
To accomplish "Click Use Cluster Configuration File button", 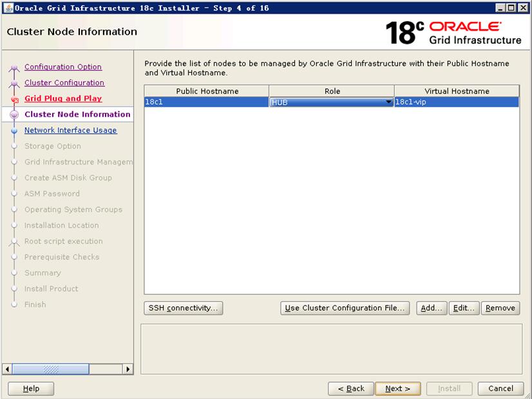I will pyautogui.click(x=345, y=308).
